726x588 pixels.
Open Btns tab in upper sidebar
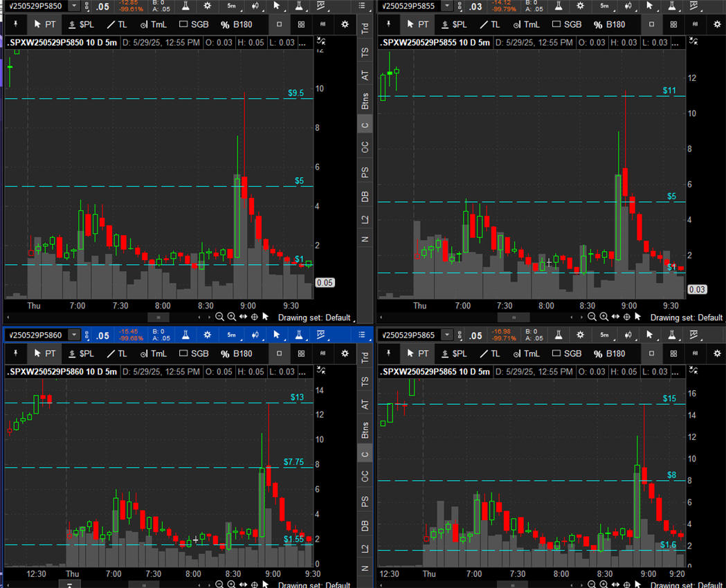pos(365,100)
